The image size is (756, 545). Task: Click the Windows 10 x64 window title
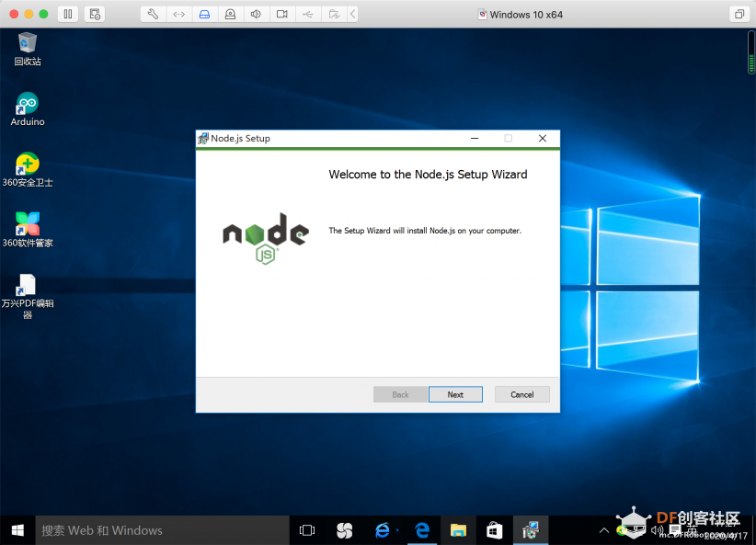(x=526, y=15)
